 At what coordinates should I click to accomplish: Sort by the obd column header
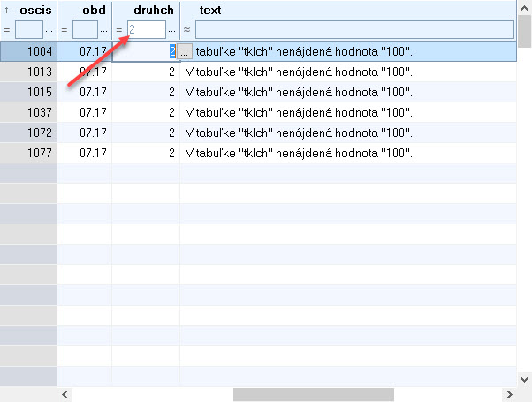coord(93,11)
